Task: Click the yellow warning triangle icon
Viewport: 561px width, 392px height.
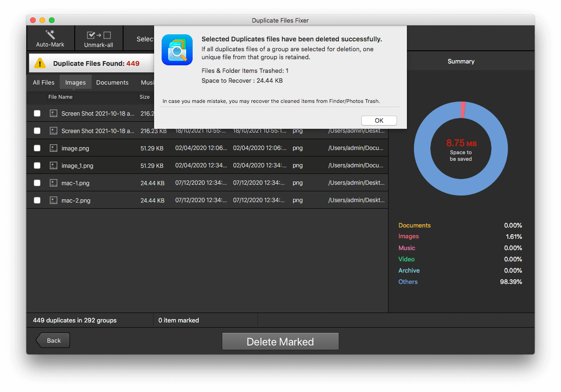Action: coord(40,63)
